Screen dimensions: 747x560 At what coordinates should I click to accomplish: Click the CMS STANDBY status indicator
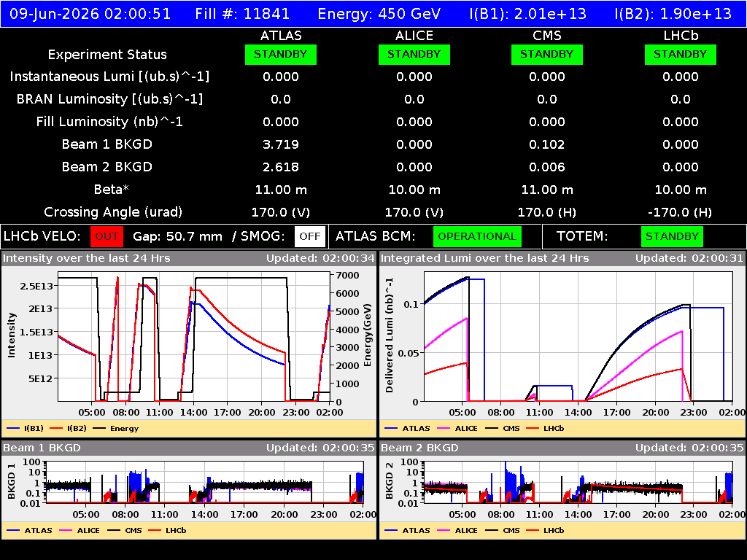547,54
